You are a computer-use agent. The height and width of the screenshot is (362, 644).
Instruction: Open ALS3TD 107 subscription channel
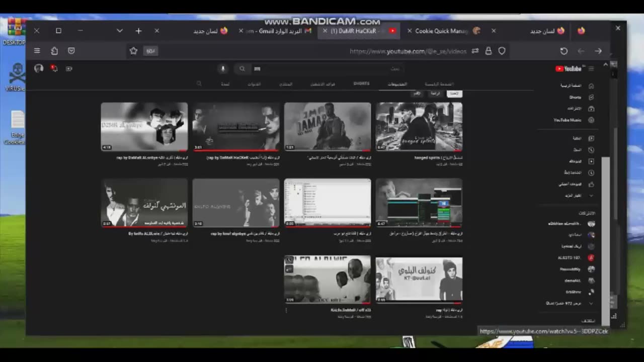(578, 258)
